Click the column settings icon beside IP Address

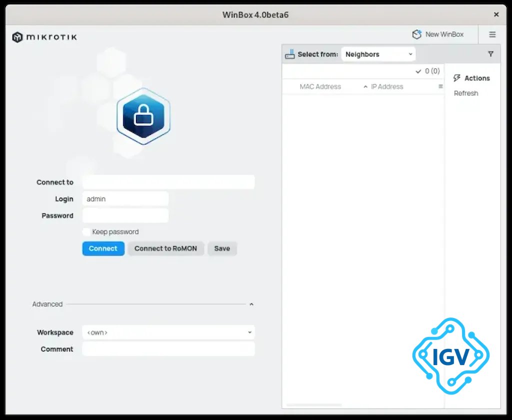440,86
